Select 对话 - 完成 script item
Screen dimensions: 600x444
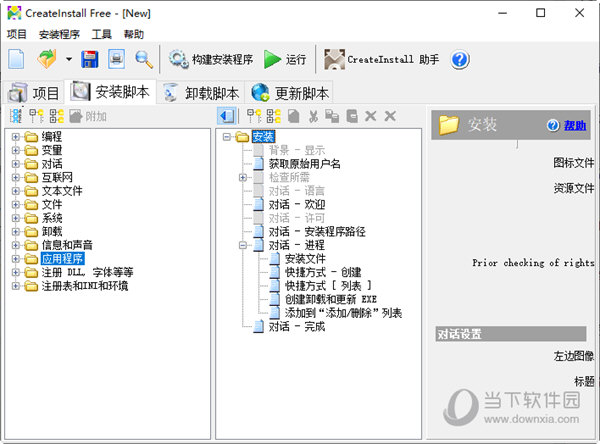pyautogui.click(x=297, y=326)
